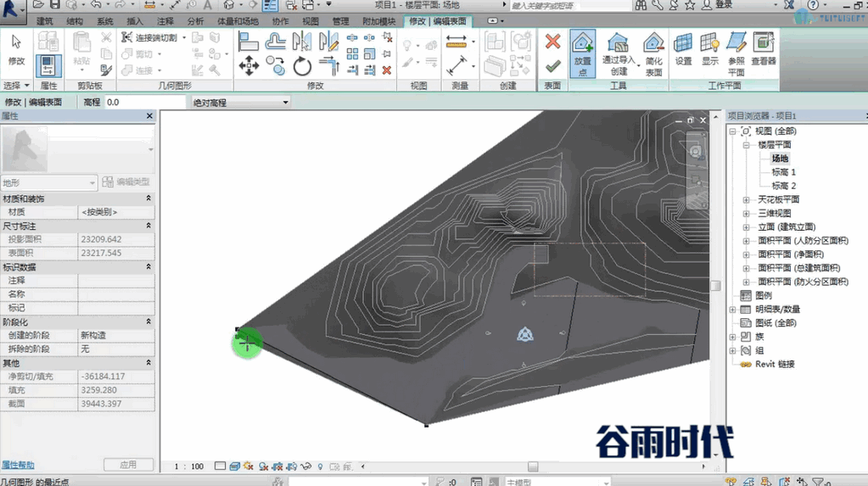This screenshot has height=486, width=868.
Task: Click the 高程 value input field
Action: pyautogui.click(x=145, y=103)
